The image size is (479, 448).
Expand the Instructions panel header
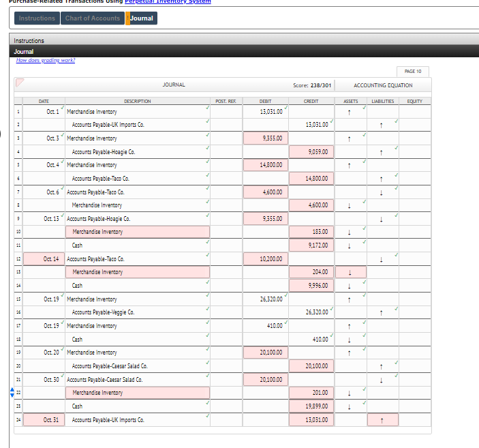(245, 40)
